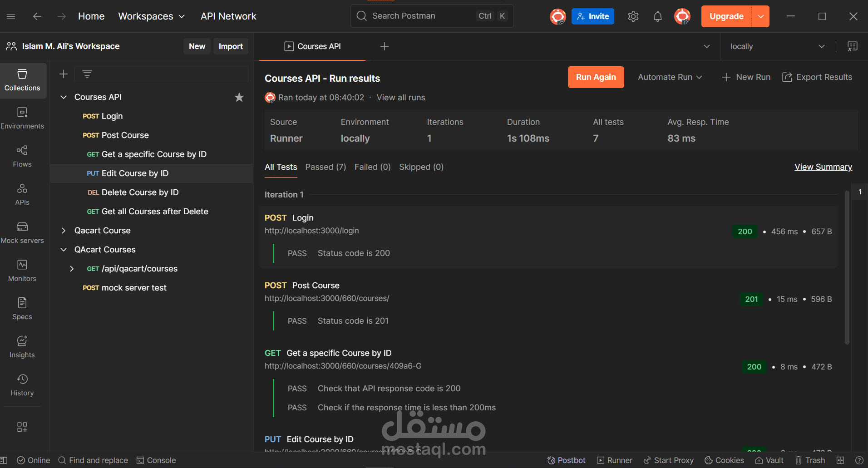
Task: Open the Upgrade dropdown arrow
Action: [761, 16]
